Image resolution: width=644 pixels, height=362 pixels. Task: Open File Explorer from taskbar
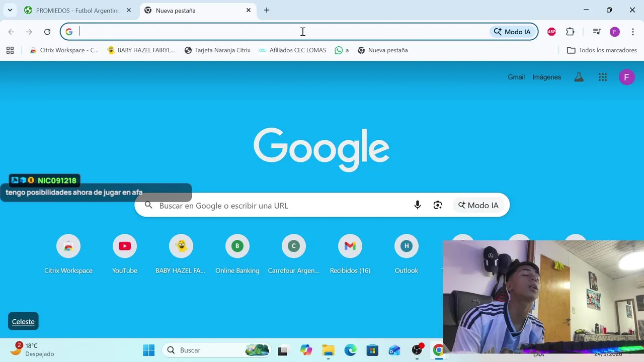tap(328, 350)
